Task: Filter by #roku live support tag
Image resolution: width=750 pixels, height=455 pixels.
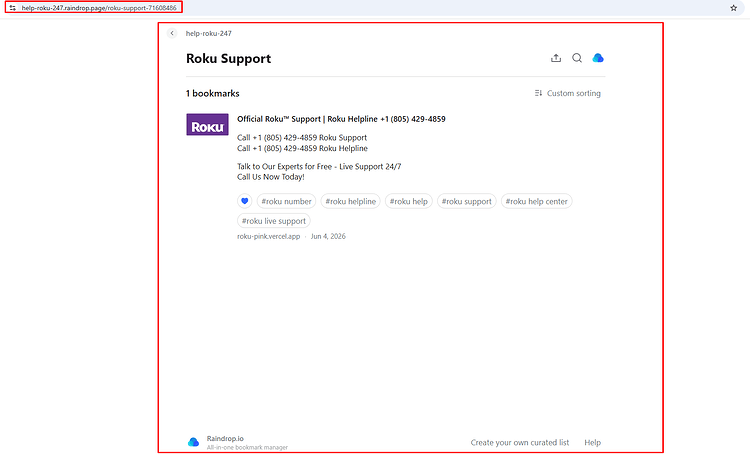Action: coord(274,221)
